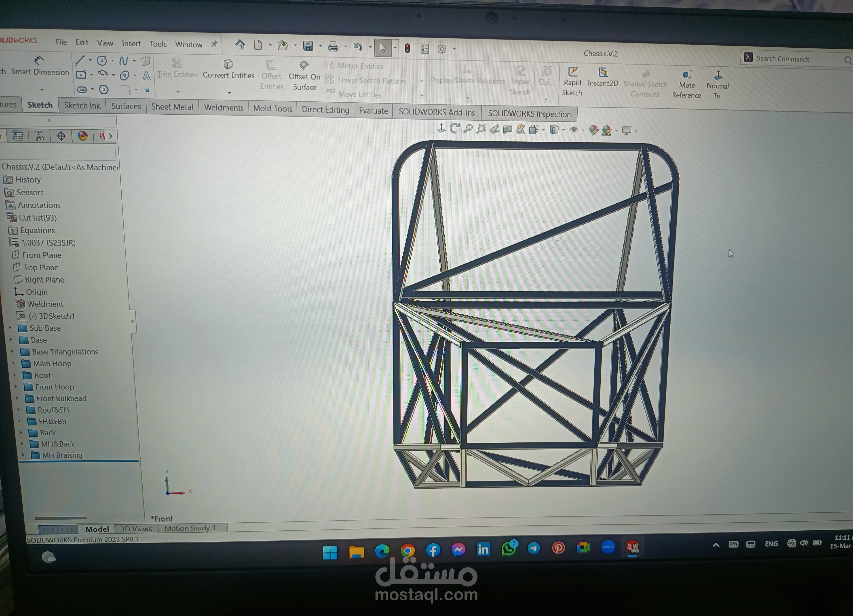Viewport: 853px width, 616px height.
Task: Expand the Main Hoop folder
Action: point(14,364)
